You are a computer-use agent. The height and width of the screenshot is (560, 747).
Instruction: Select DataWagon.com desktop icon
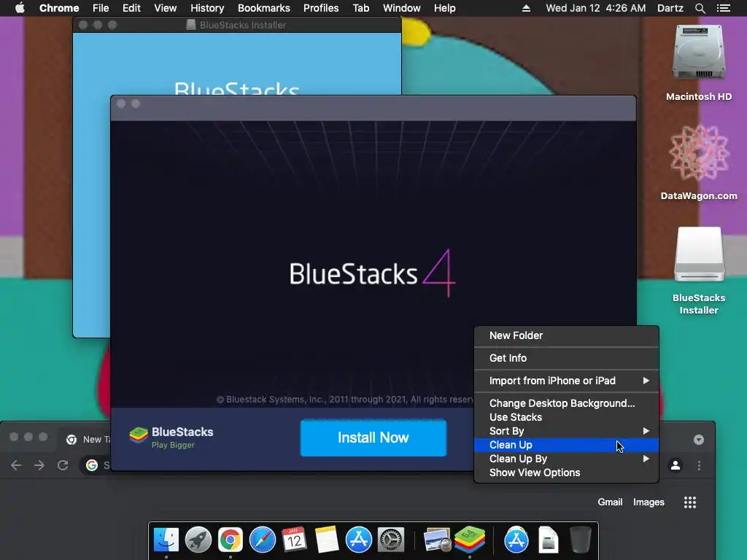point(699,153)
